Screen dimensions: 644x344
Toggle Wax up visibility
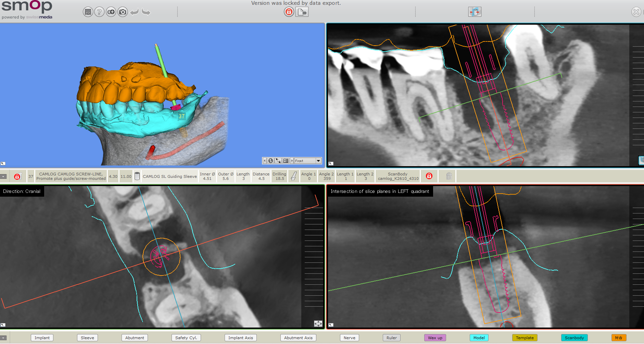pyautogui.click(x=435, y=338)
